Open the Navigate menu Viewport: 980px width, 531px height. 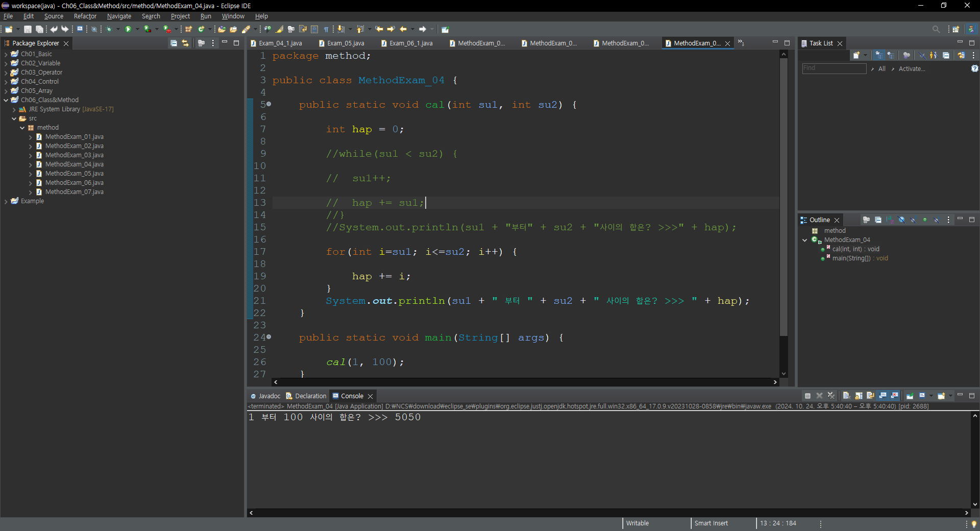coord(119,16)
